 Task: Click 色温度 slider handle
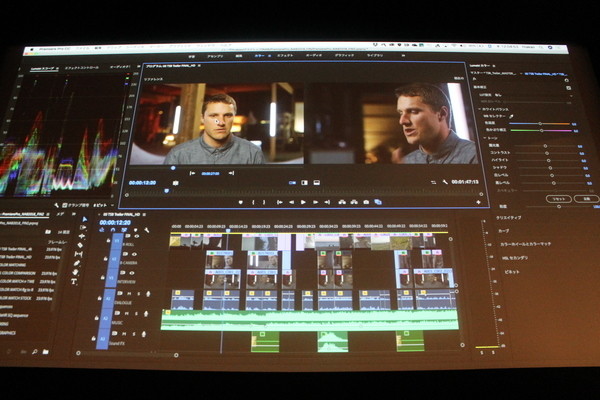[540, 124]
